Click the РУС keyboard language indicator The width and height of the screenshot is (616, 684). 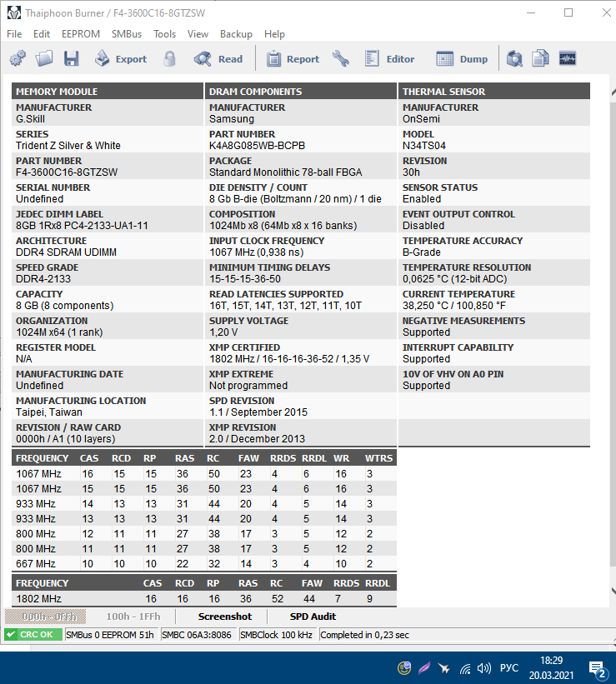[509, 668]
